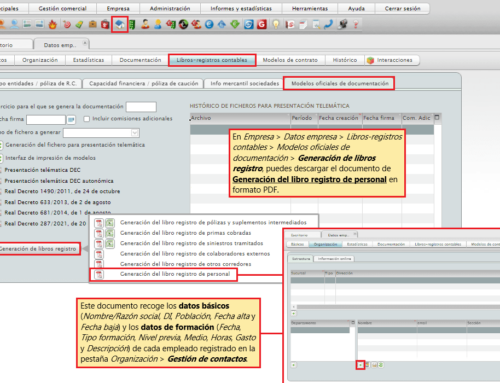Download PDF for libro registro de personal
The image size is (500, 383).
pos(99,274)
